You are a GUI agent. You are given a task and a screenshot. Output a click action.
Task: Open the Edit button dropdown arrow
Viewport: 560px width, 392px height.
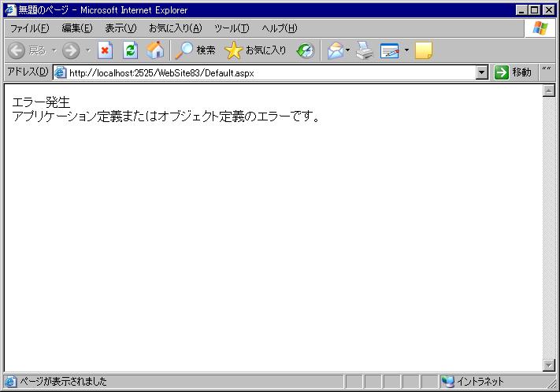coord(406,50)
